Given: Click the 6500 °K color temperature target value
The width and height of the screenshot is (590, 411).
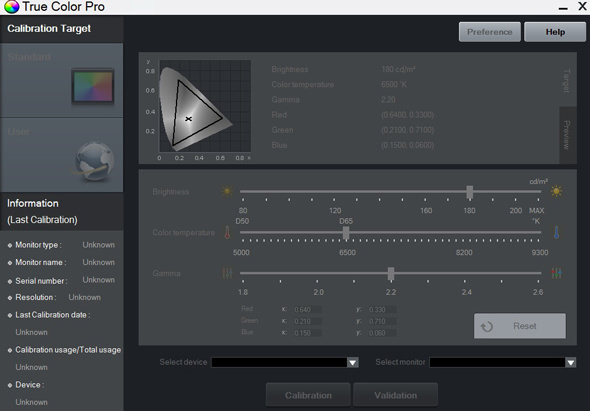Looking at the screenshot, I should (x=394, y=84).
